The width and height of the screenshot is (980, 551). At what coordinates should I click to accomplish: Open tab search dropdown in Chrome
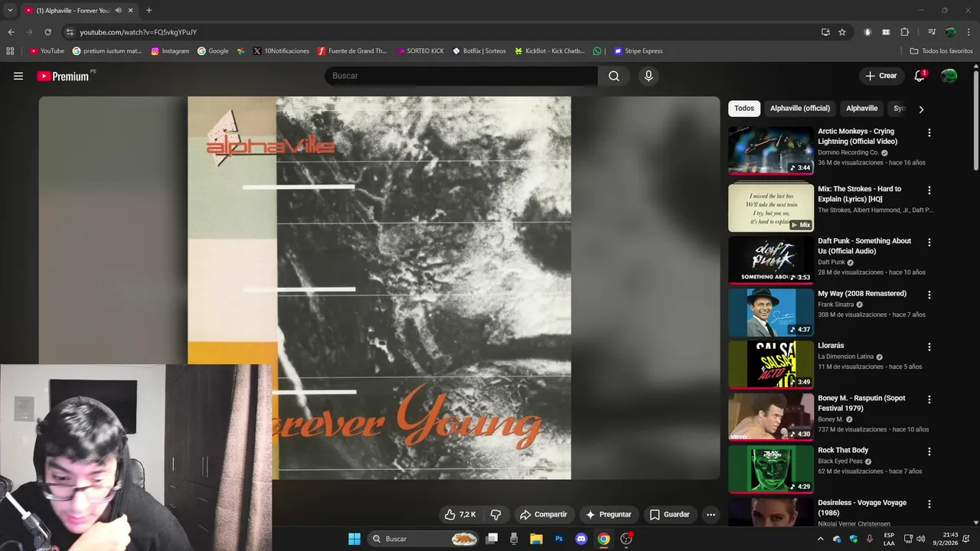click(10, 11)
